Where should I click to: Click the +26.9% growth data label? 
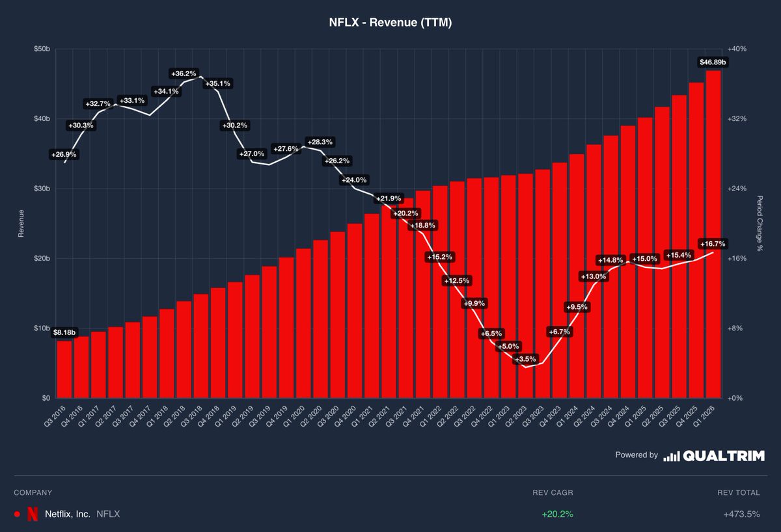(64, 155)
